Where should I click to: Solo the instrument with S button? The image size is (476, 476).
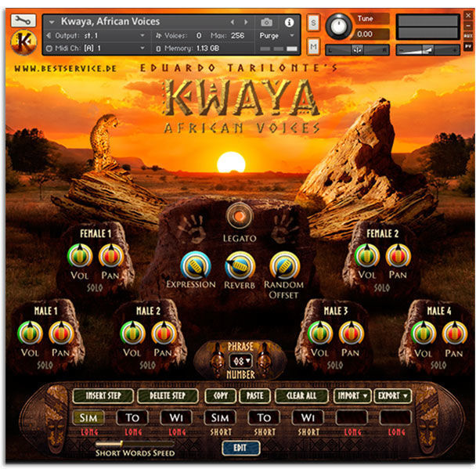point(313,23)
